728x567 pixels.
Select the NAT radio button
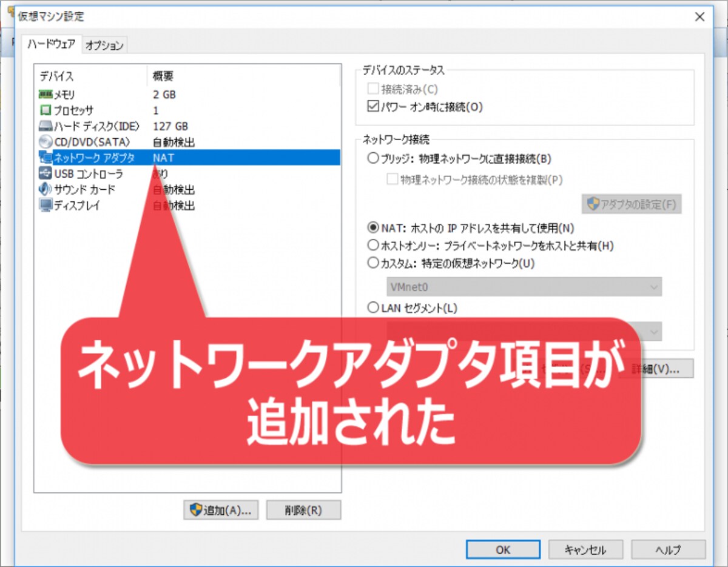373,228
